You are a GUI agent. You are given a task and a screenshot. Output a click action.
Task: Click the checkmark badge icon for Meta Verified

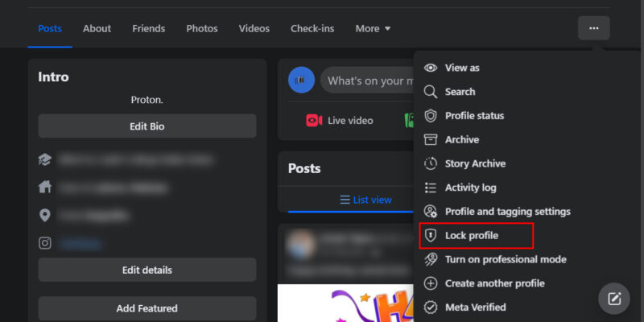tap(431, 308)
